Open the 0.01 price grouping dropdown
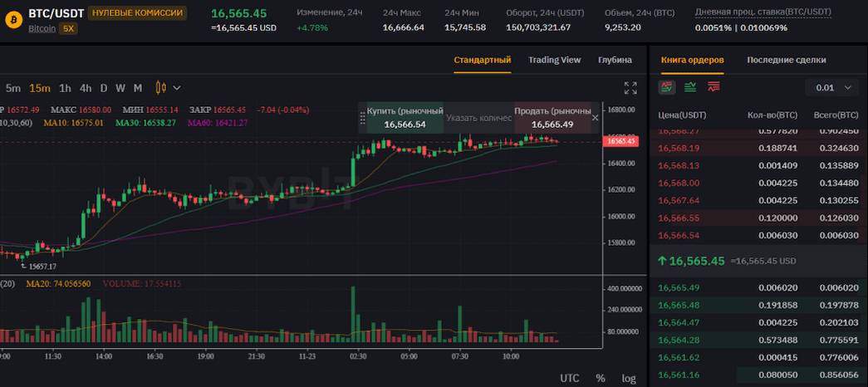 point(832,87)
